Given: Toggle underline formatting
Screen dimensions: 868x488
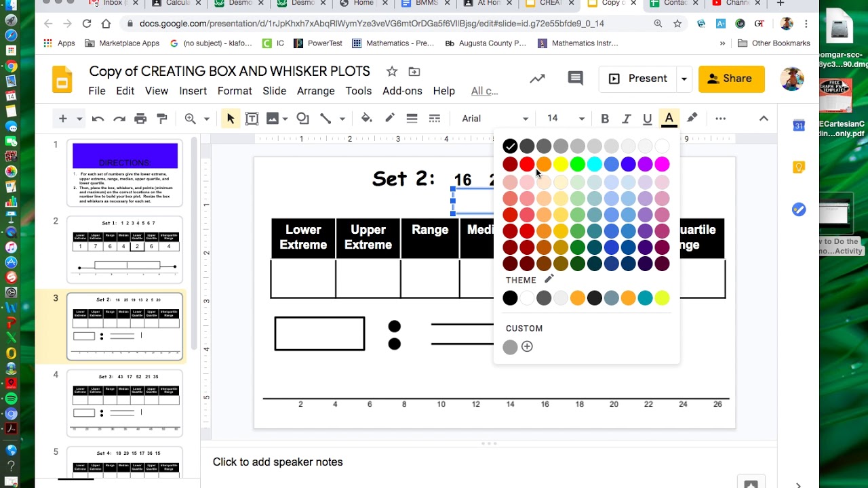Looking at the screenshot, I should [x=648, y=119].
